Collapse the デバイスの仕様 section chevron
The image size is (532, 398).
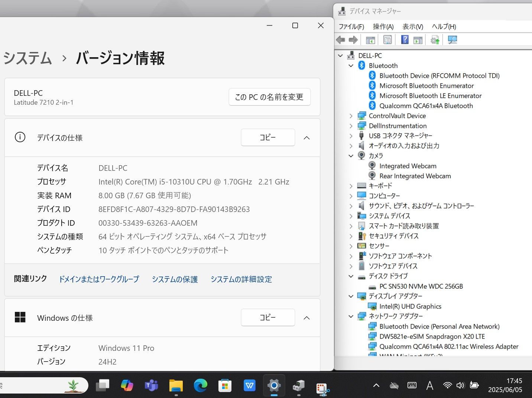306,138
